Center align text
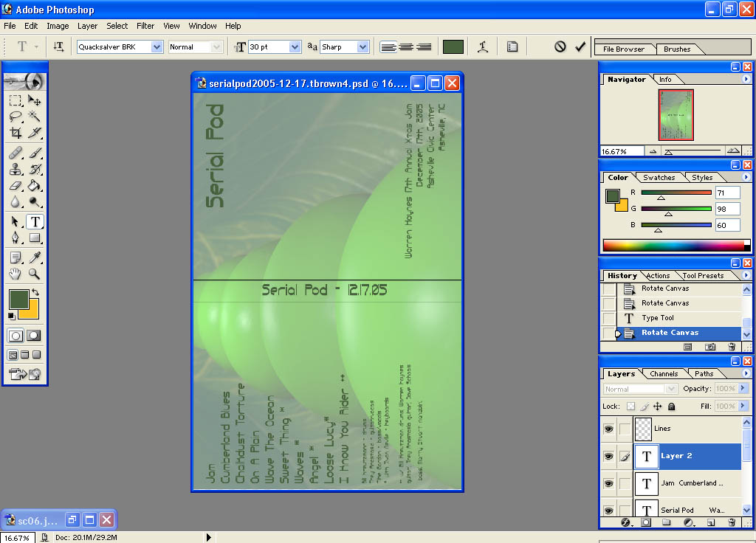This screenshot has width=756, height=543. click(x=406, y=46)
